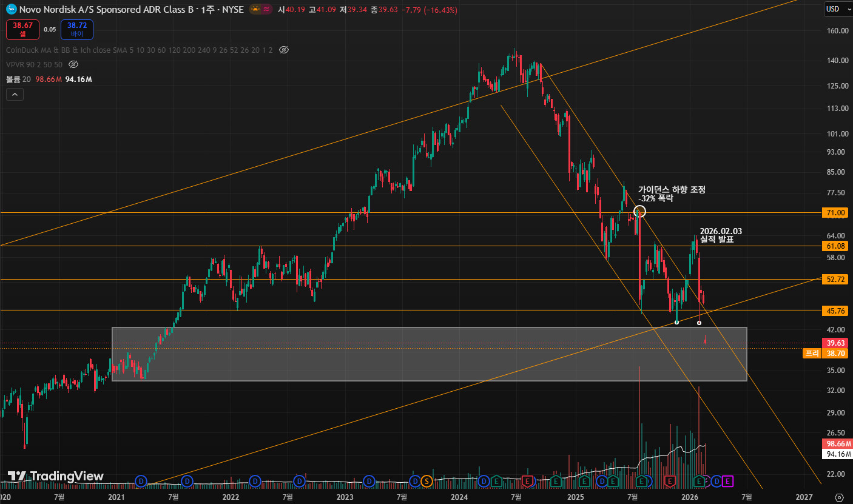Click the 2024 label on the time axis
The height and width of the screenshot is (504, 853).
459,497
